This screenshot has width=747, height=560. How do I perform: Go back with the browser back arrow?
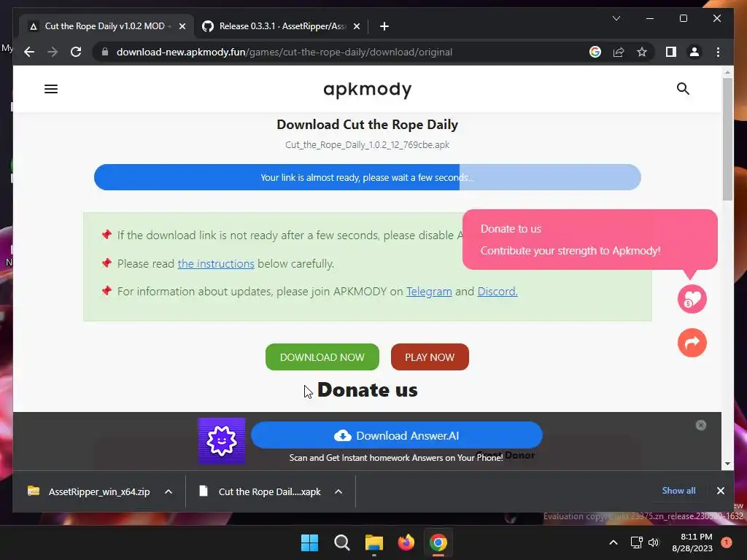(29, 52)
